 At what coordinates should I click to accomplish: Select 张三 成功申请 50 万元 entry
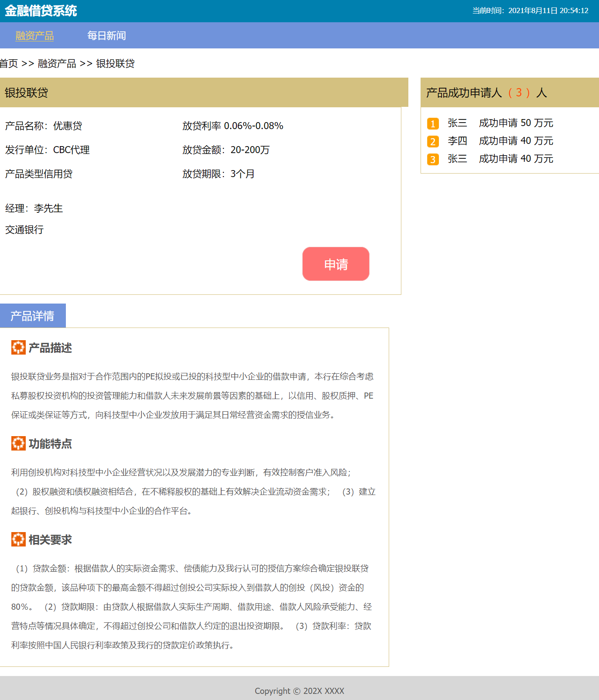500,123
